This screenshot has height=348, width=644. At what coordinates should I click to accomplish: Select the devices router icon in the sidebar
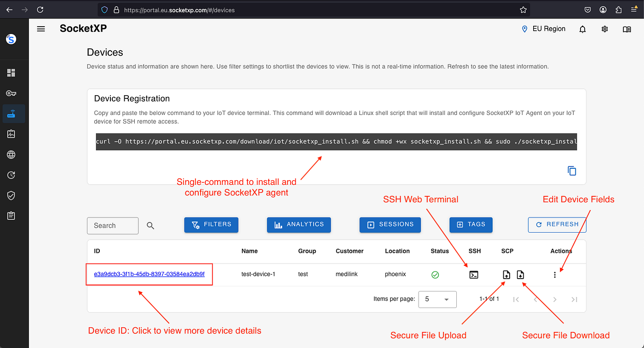click(11, 114)
